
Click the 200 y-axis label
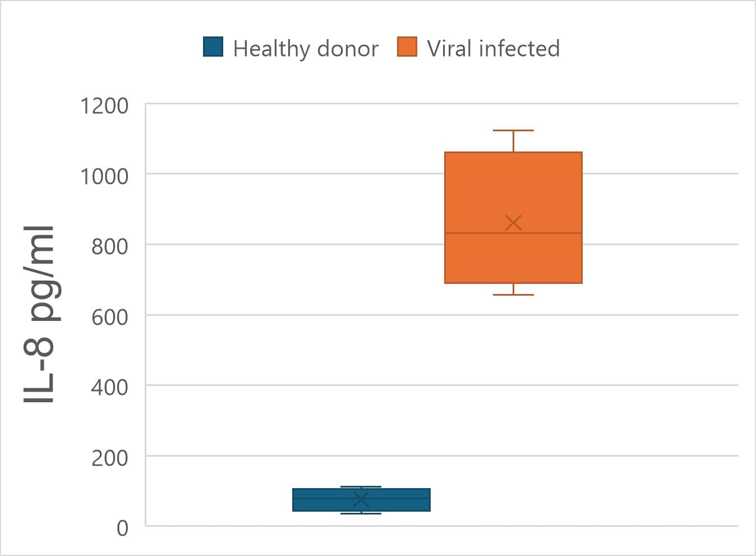(x=110, y=458)
